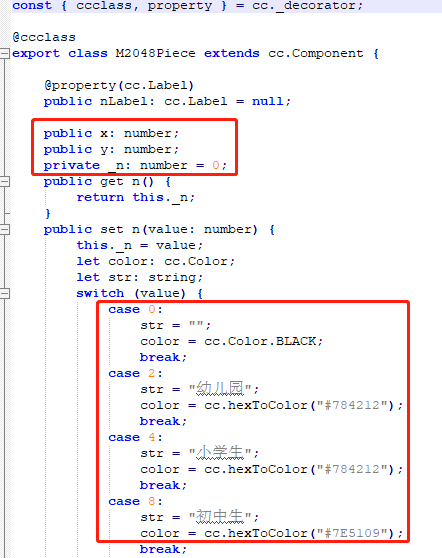Click the string "小学生"
This screenshot has width=442, height=558.
tap(220, 453)
